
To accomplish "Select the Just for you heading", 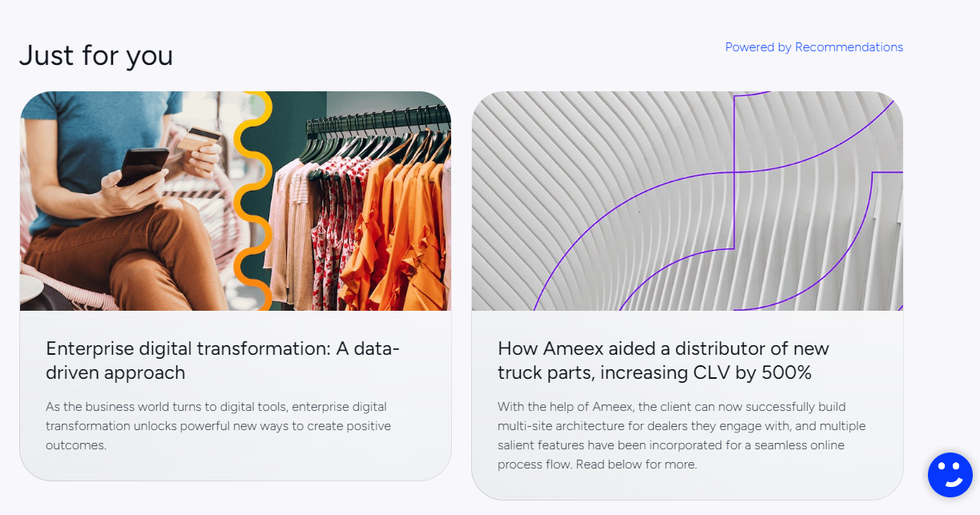I will pos(96,55).
